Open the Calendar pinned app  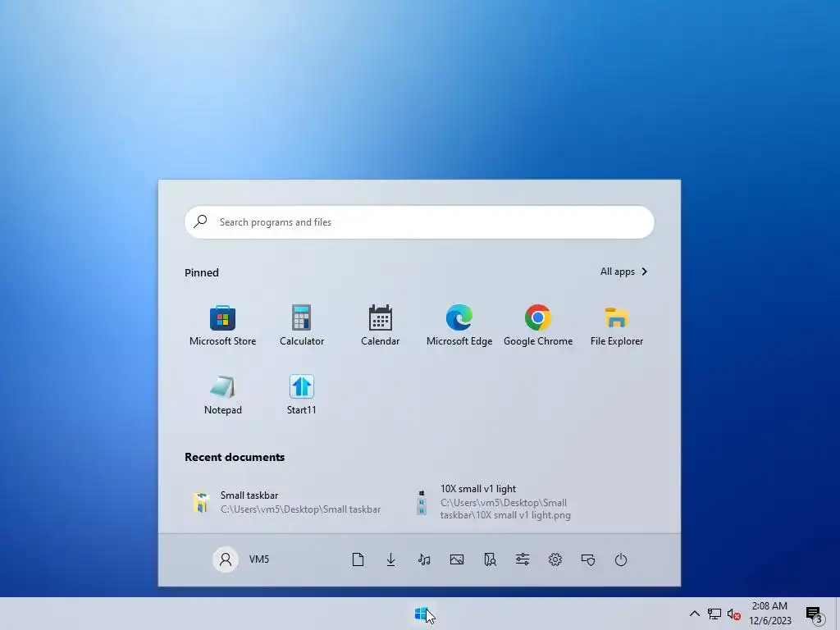[380, 326]
